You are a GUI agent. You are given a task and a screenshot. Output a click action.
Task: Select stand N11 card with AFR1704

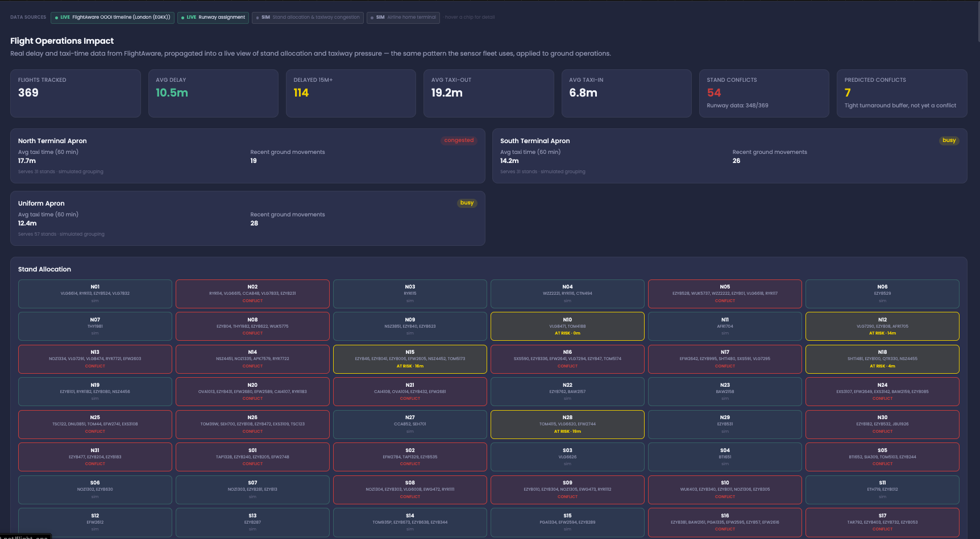click(x=725, y=327)
